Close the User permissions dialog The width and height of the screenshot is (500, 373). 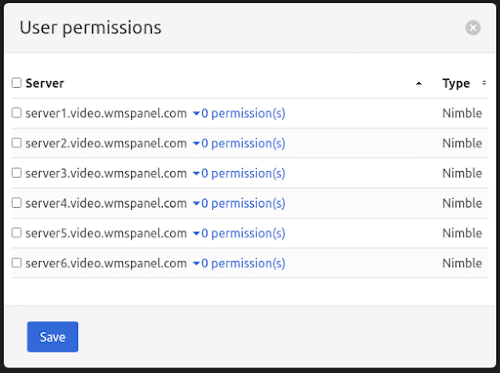coord(473,28)
